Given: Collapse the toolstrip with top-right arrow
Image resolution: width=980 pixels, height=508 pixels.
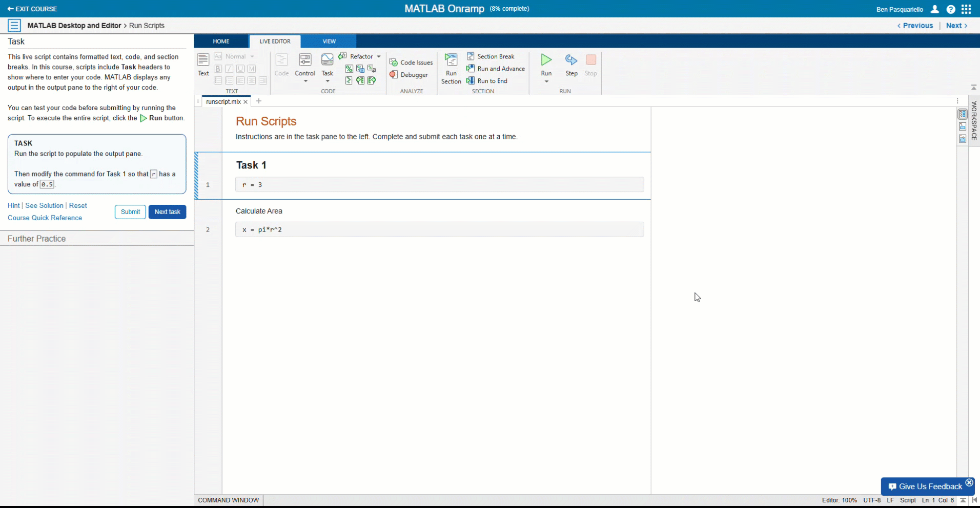Looking at the screenshot, I should [974, 88].
